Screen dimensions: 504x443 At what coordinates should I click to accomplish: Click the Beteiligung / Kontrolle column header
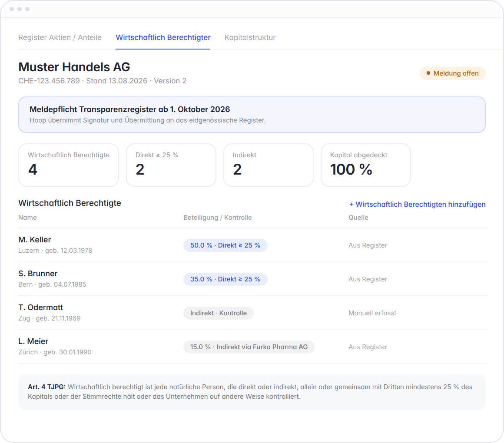point(218,218)
